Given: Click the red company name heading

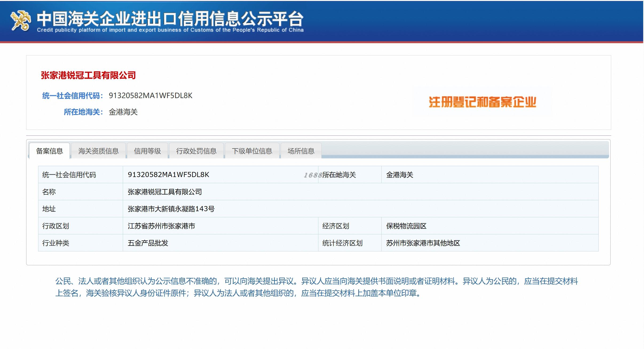Looking at the screenshot, I should click(88, 75).
